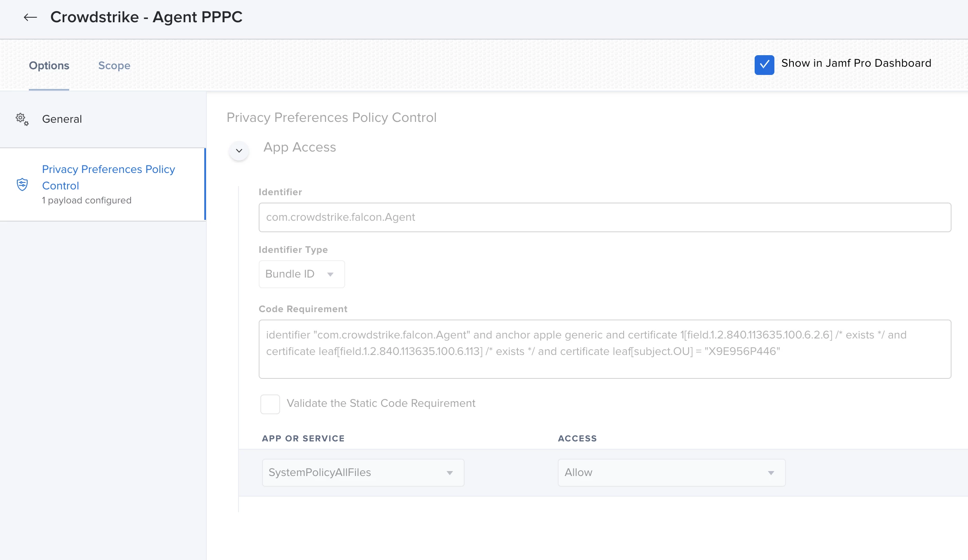
Task: Click the Bundle ID dropdown arrow
Action: (x=330, y=275)
